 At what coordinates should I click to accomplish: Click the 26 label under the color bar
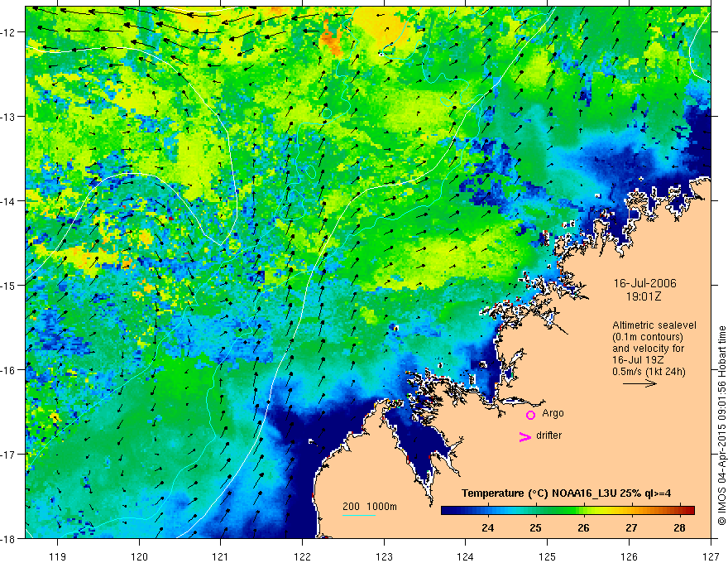click(583, 527)
